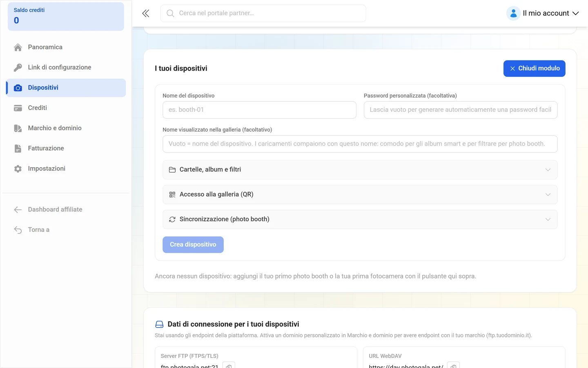Screen dimensions: 588x368
Task: Click the left arrow icon beside Dashboard affiliate
Action: click(18, 210)
